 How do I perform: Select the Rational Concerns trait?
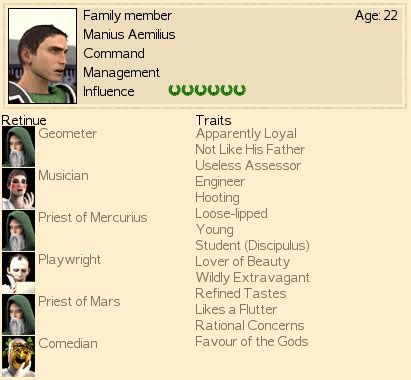tap(250, 325)
